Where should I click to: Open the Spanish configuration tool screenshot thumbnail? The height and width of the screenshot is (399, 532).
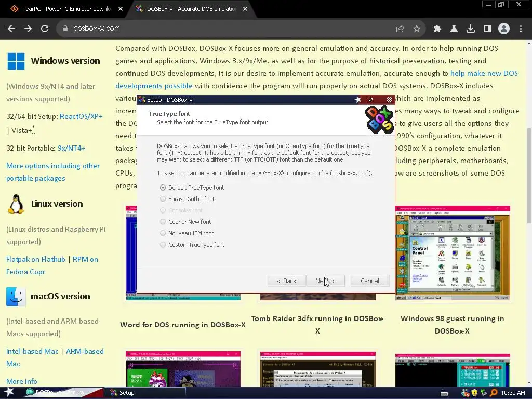pos(318,369)
